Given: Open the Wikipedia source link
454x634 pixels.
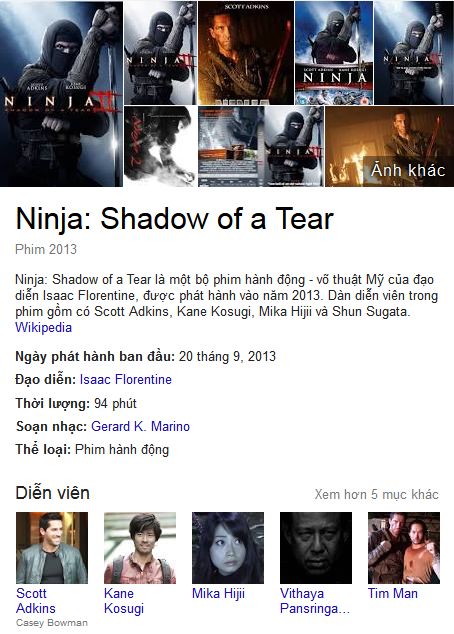Looking at the screenshot, I should [43, 327].
